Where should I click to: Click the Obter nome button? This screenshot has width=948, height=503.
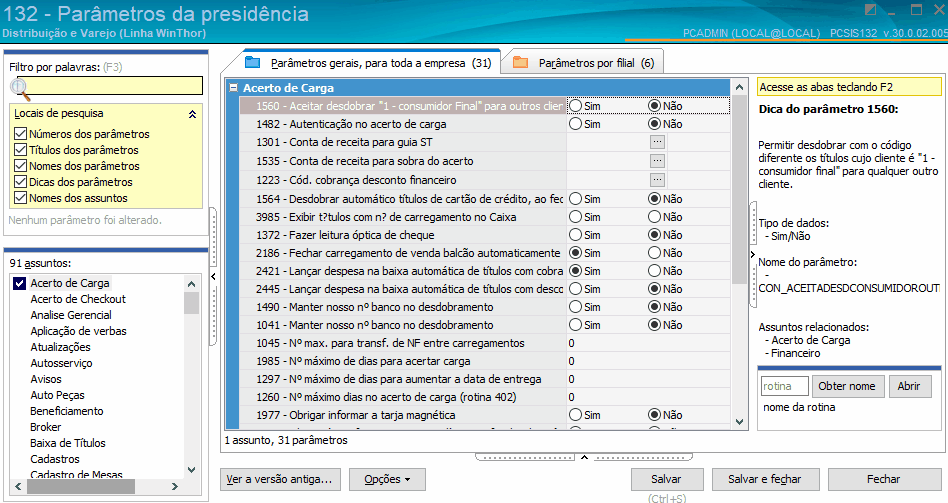pos(847,386)
